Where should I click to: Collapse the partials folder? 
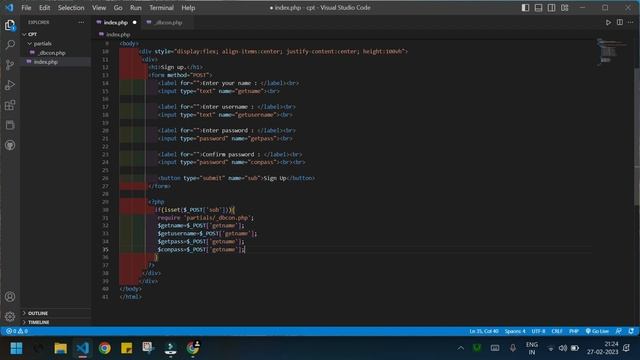pos(55,43)
